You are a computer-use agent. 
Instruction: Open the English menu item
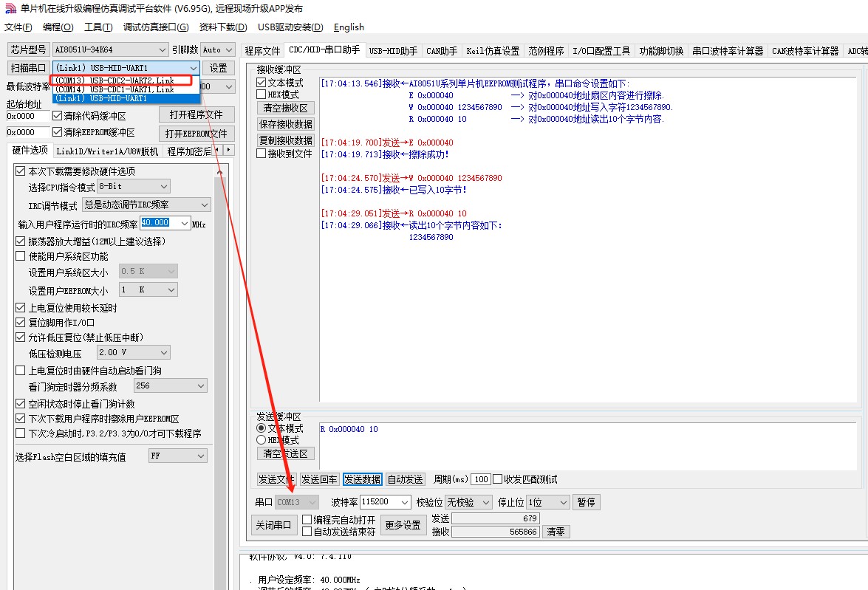(349, 27)
